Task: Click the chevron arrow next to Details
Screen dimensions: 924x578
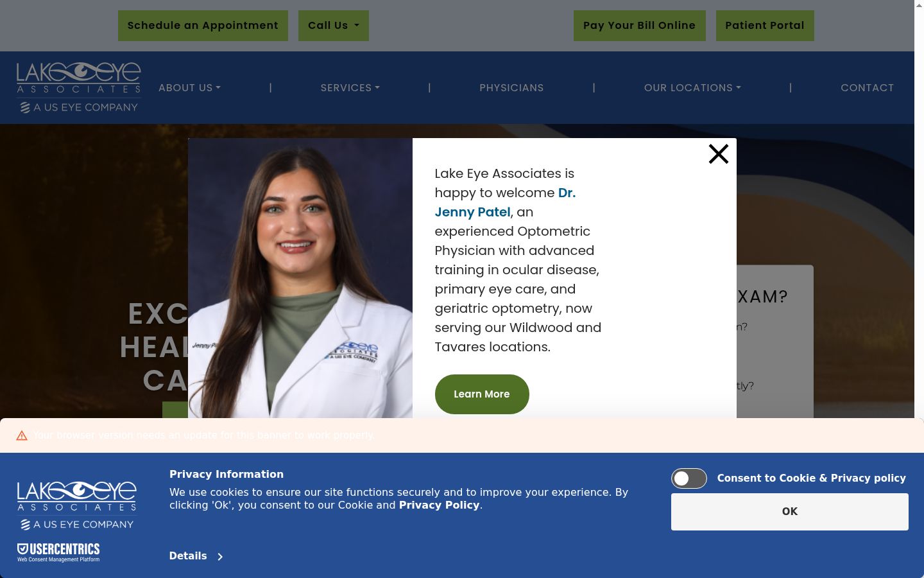Action: tap(220, 557)
